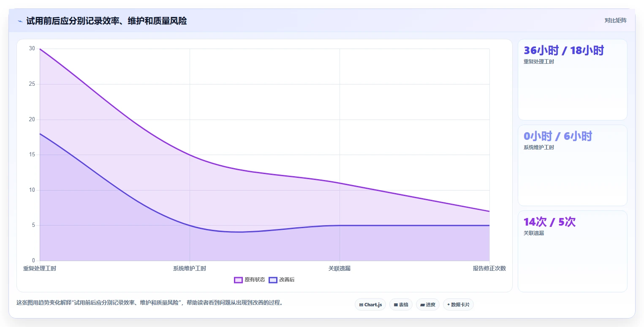The width and height of the screenshot is (644, 327).
Task: Click the 系统维护工时 axis label
Action: pos(190,268)
